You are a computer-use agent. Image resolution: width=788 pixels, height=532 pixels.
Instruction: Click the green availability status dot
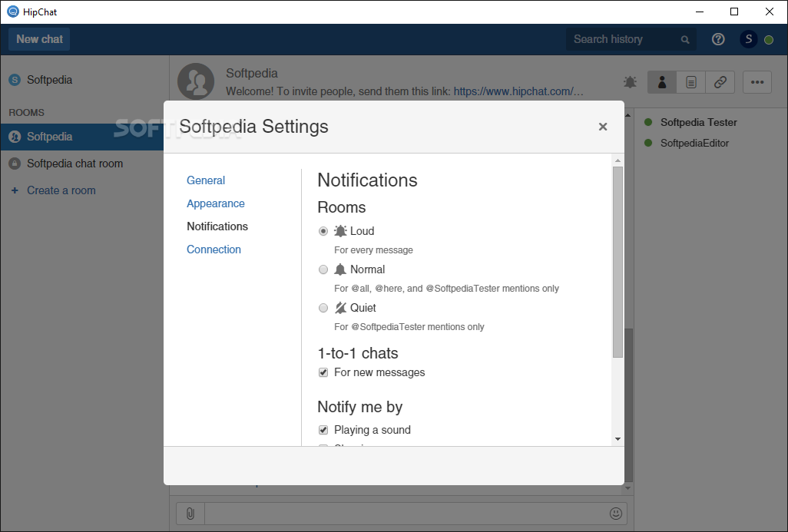[768, 40]
